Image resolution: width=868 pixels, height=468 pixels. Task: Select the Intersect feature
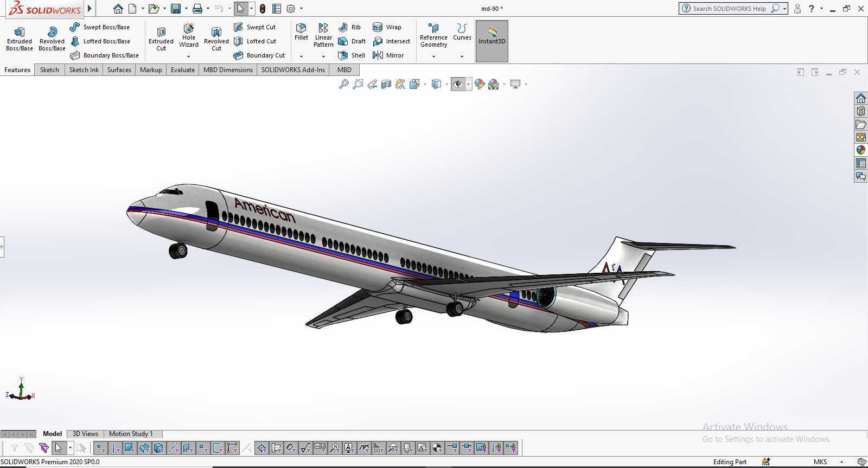click(391, 41)
